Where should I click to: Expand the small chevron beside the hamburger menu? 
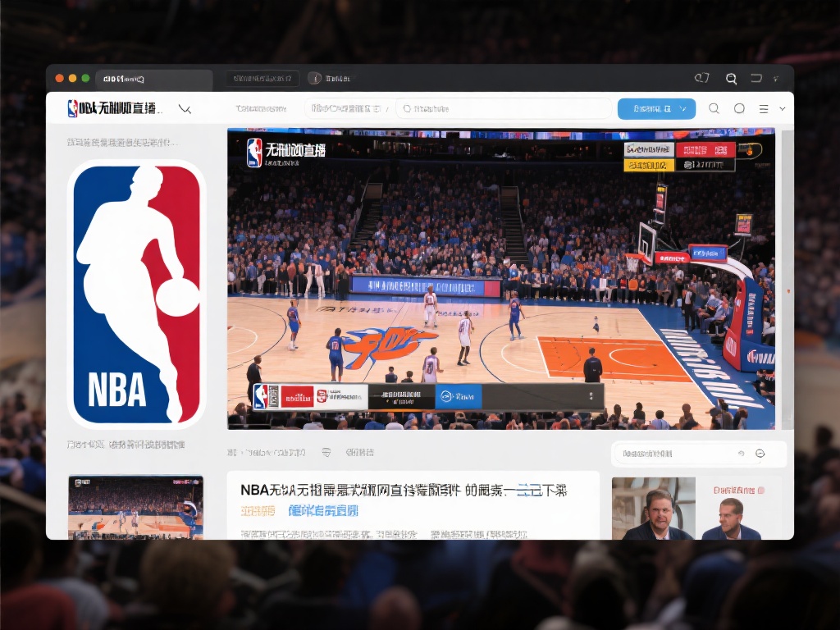pos(783,108)
